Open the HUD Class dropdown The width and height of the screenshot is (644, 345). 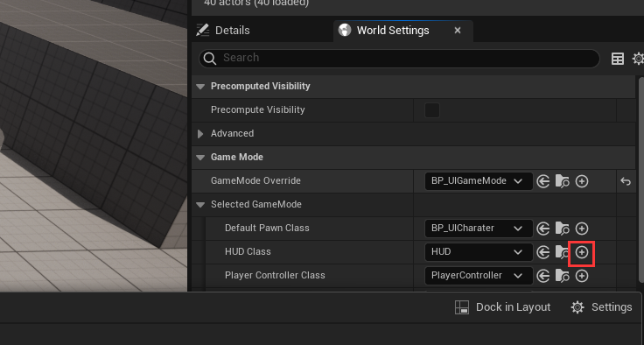pos(479,252)
